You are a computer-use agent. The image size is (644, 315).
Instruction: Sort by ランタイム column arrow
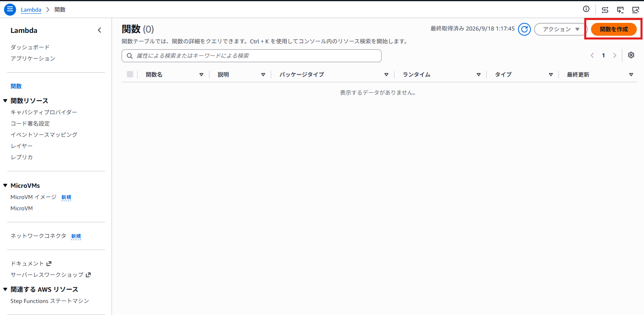pos(479,75)
